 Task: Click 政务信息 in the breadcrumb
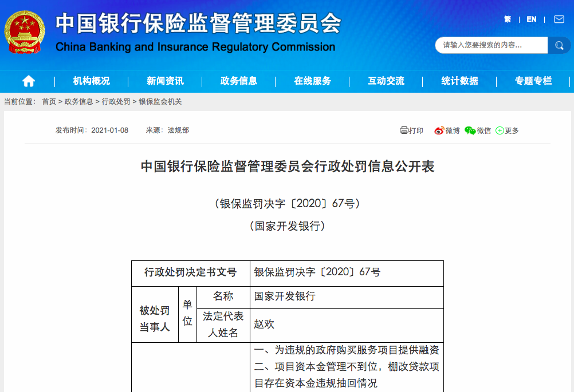tap(78, 102)
